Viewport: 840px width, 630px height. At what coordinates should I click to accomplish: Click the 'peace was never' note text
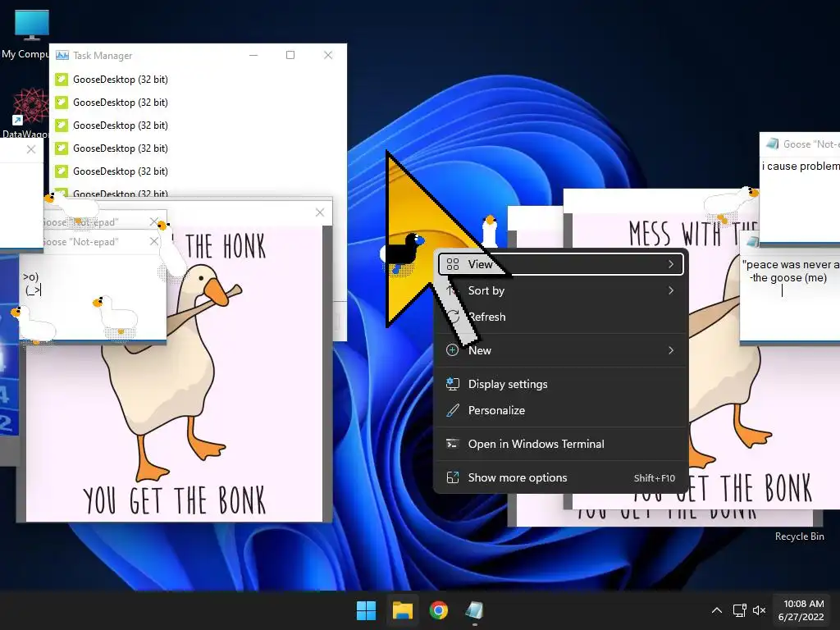pyautogui.click(x=790, y=271)
